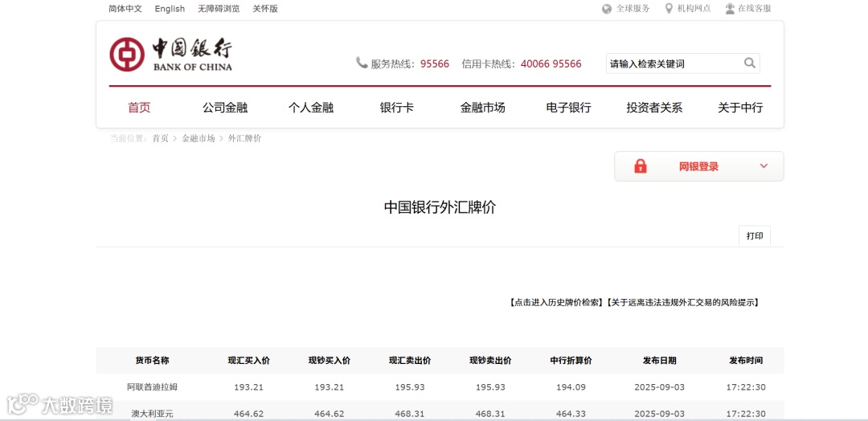868x421 pixels.
Task: Go to 首页 in the breadcrumb
Action: [161, 138]
